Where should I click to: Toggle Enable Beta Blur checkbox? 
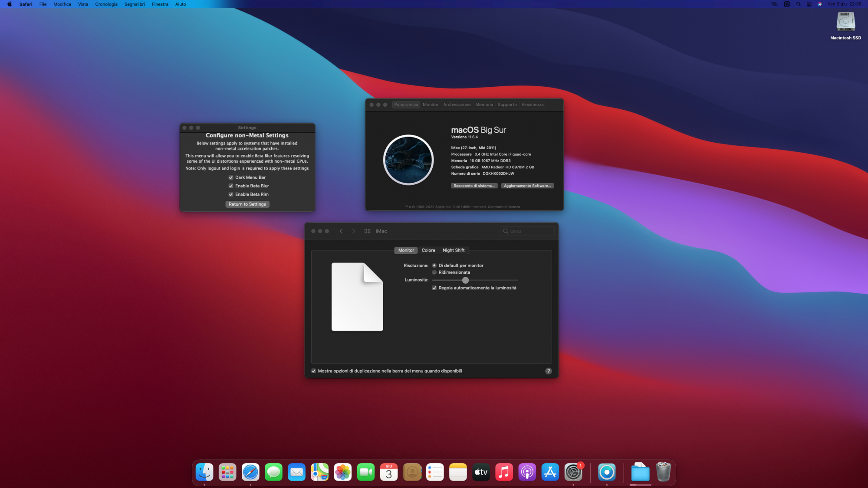(x=231, y=186)
